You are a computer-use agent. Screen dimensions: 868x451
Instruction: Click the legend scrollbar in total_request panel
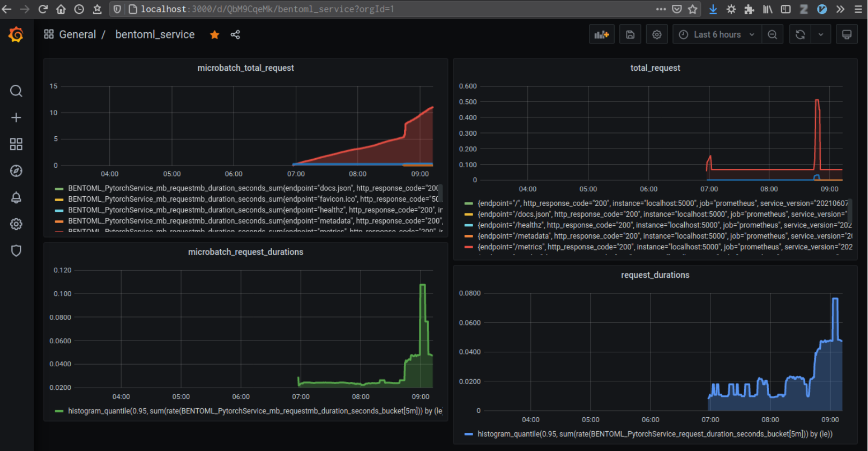coord(851,211)
